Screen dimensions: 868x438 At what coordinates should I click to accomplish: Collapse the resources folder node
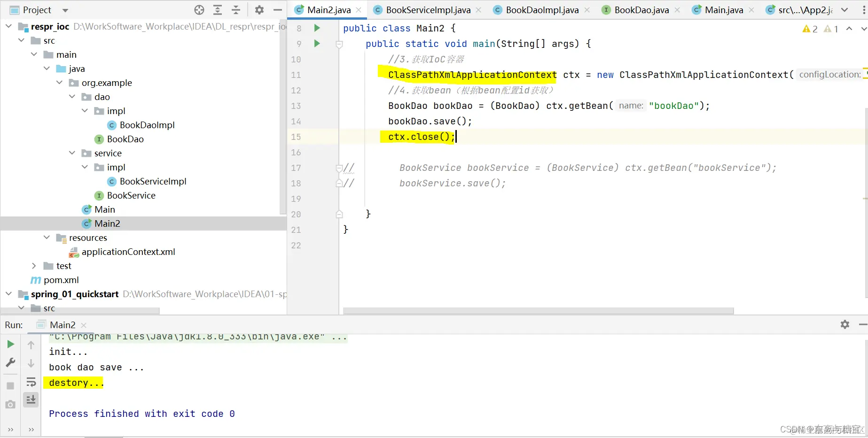pyautogui.click(x=47, y=238)
